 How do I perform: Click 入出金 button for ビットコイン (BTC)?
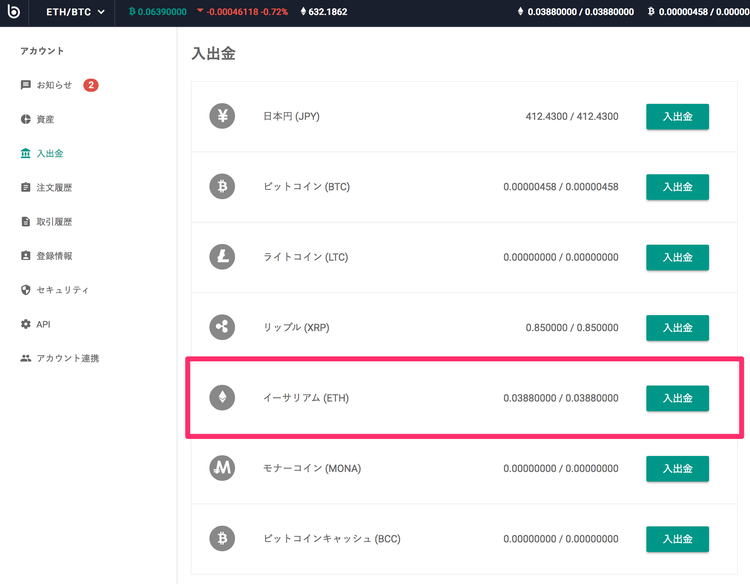677,187
